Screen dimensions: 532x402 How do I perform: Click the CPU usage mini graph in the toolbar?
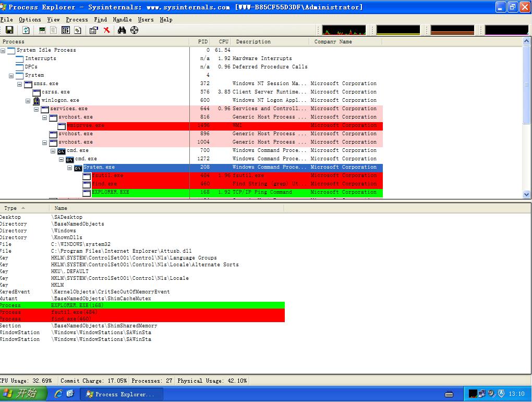click(x=344, y=30)
